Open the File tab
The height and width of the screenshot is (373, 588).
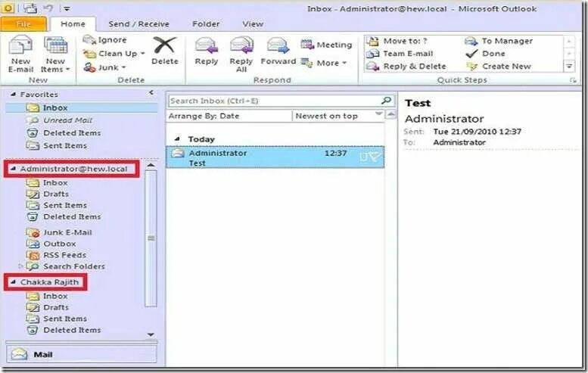click(23, 24)
